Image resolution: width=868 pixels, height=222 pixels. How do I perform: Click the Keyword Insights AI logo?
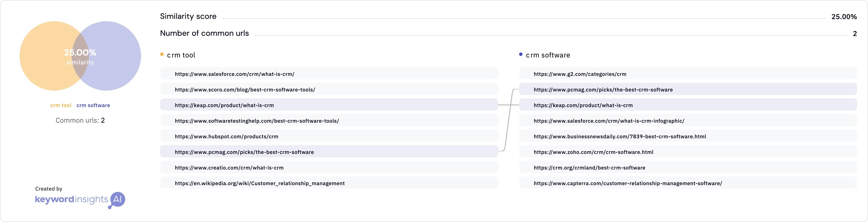80,200
